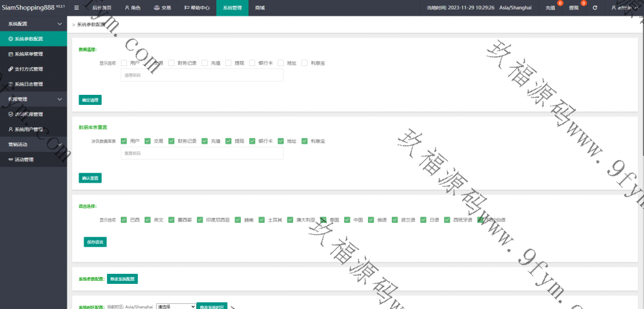Collapse the 系统配置 sidebar group
The image size is (644, 309).
pos(59,24)
